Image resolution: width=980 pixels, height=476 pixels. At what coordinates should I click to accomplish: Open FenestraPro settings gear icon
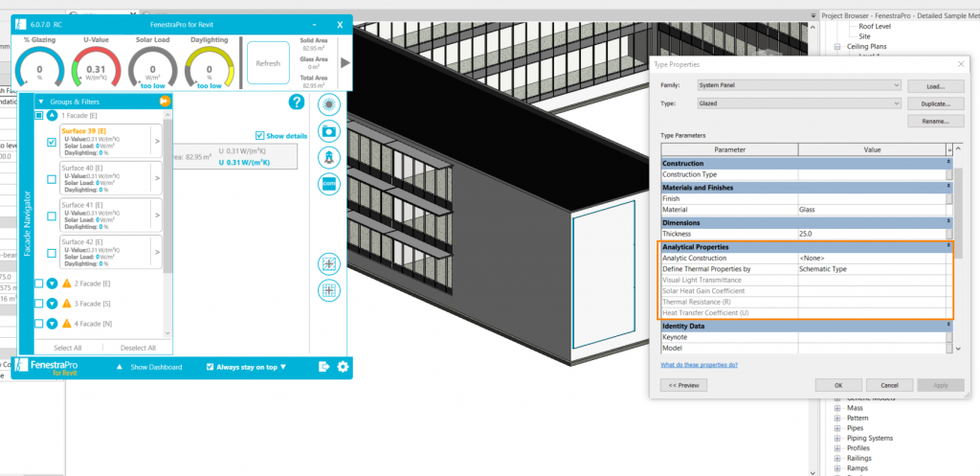[343, 367]
